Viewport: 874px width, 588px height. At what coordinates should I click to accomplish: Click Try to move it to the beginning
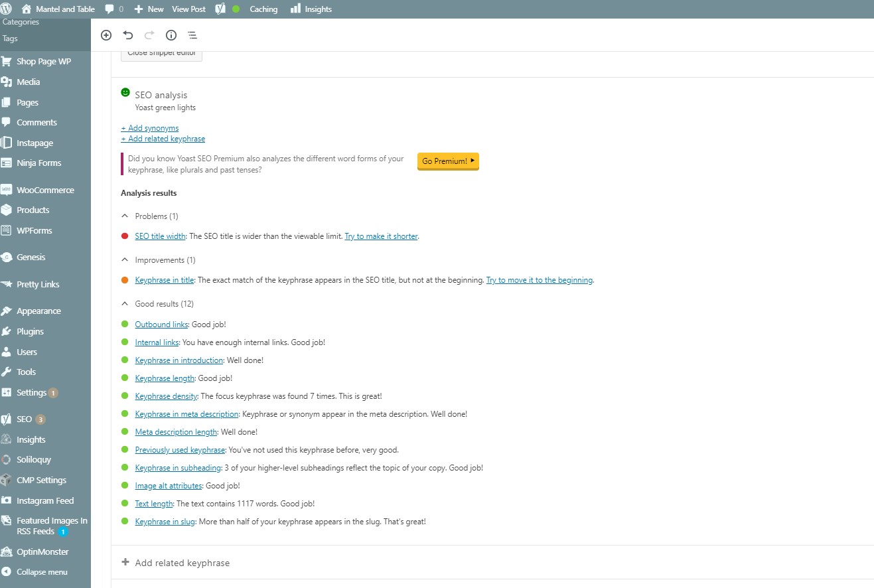point(540,280)
